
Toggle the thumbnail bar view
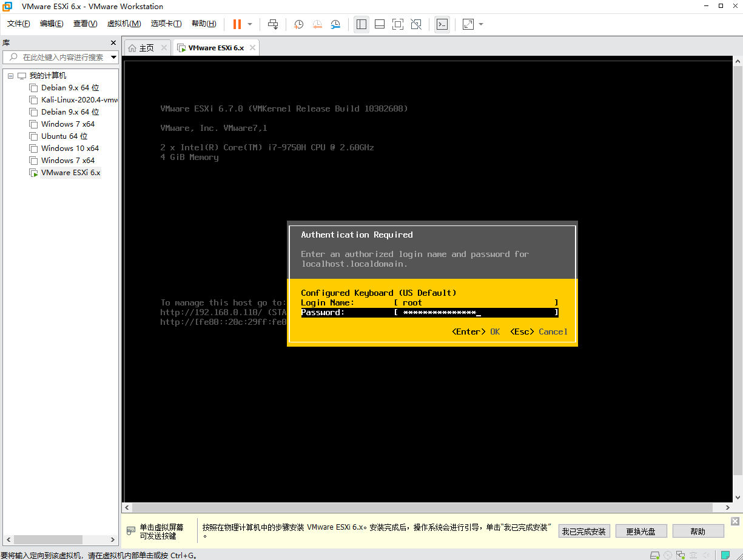click(x=380, y=24)
